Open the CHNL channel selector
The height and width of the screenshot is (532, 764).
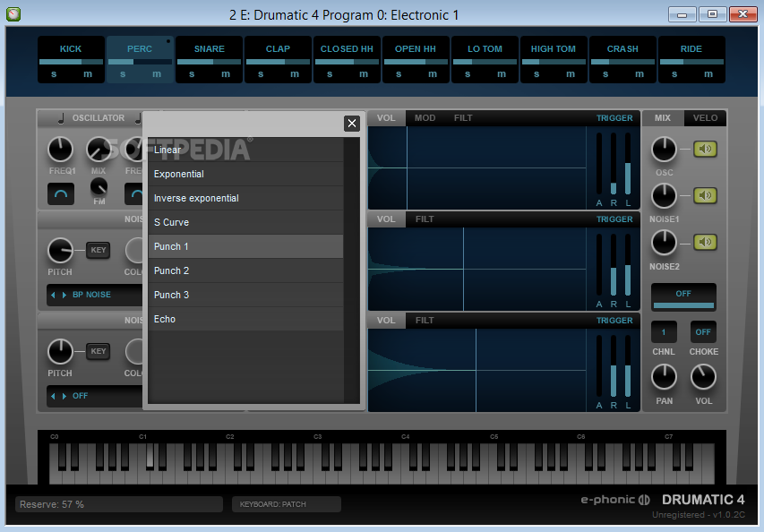click(x=664, y=332)
